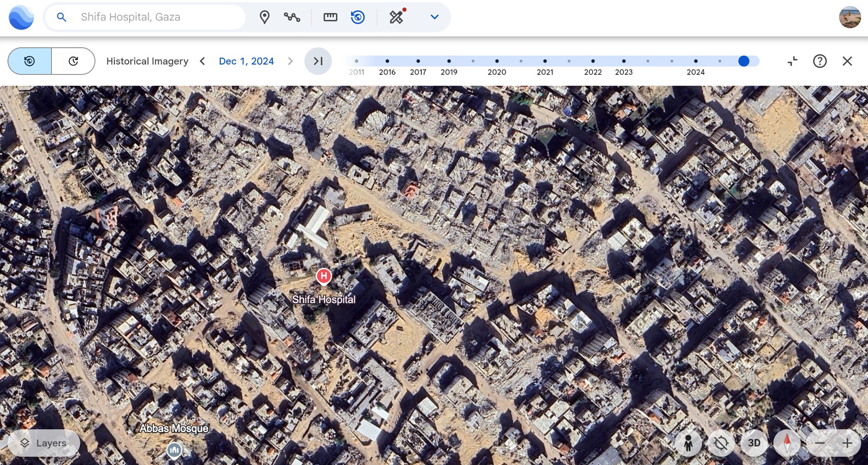Viewport: 868px width, 465px height.
Task: Go to previous imagery date
Action: click(x=202, y=61)
